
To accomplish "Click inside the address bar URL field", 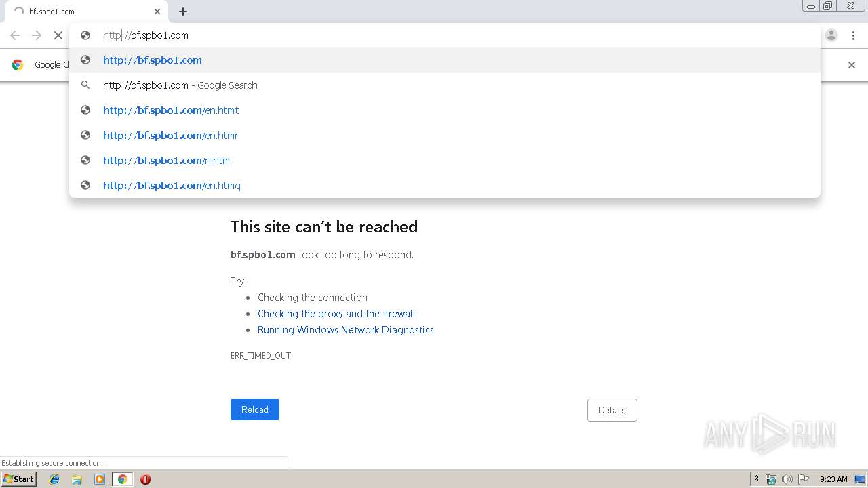I will [444, 35].
